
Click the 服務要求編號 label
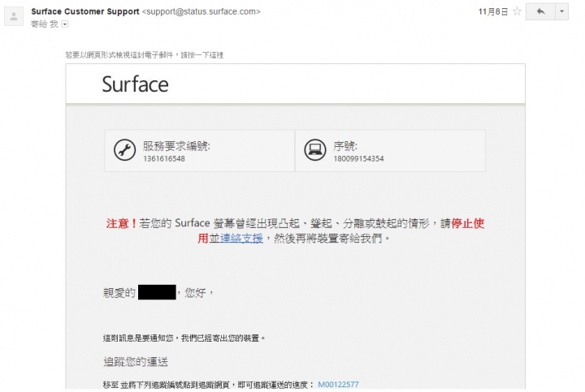pyautogui.click(x=176, y=146)
